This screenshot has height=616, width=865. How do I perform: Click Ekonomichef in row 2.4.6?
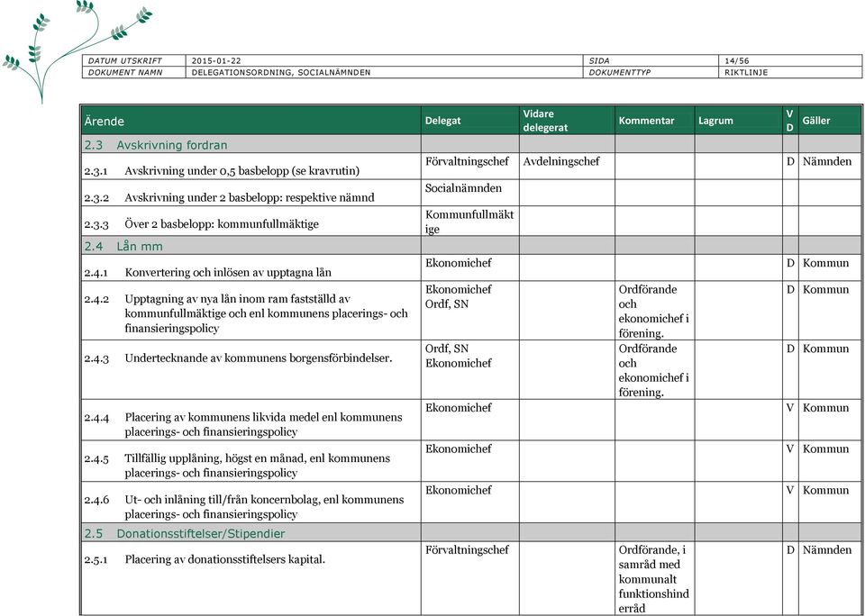pyautogui.click(x=458, y=490)
